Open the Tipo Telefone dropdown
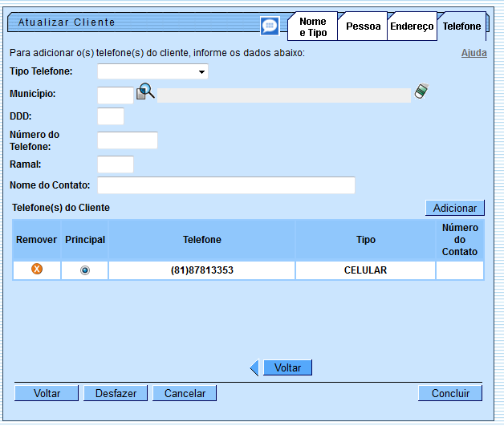This screenshot has width=504, height=426. click(x=152, y=72)
